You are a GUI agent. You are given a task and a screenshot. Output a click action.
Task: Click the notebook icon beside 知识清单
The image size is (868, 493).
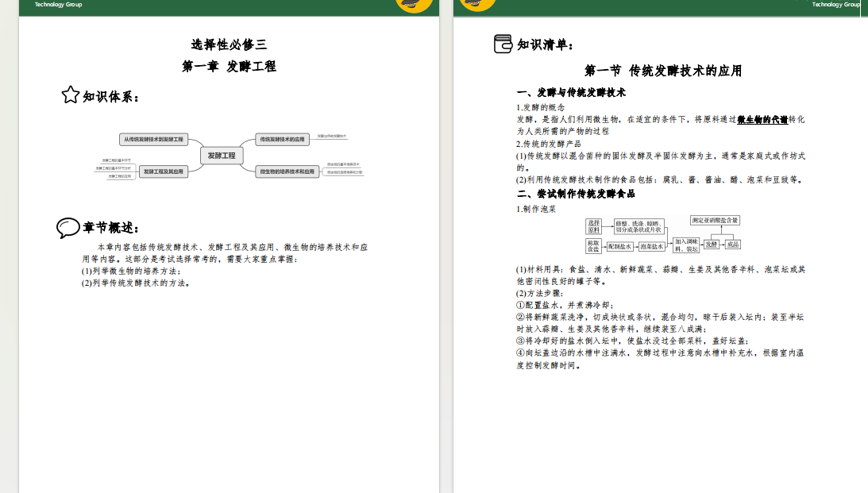[x=503, y=44]
